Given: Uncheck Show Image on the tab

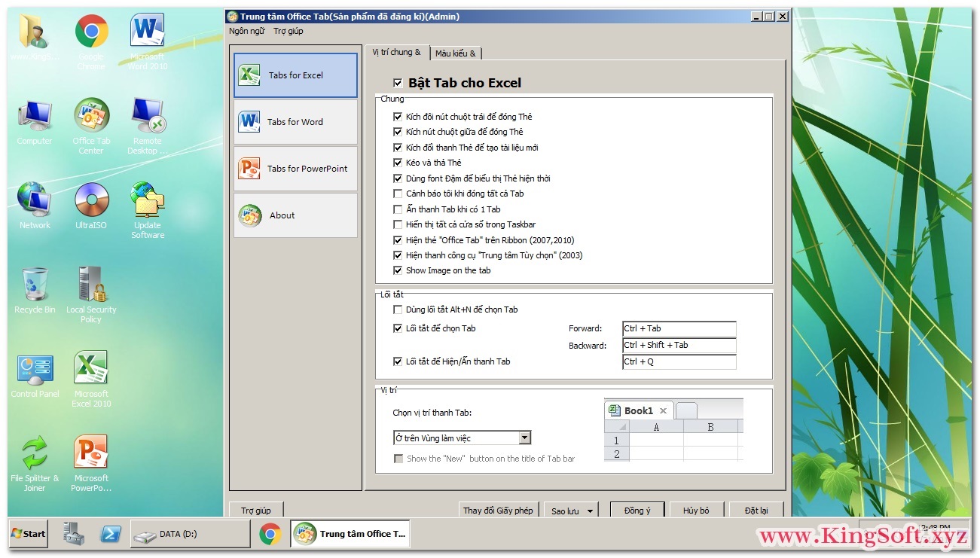Looking at the screenshot, I should coord(398,270).
